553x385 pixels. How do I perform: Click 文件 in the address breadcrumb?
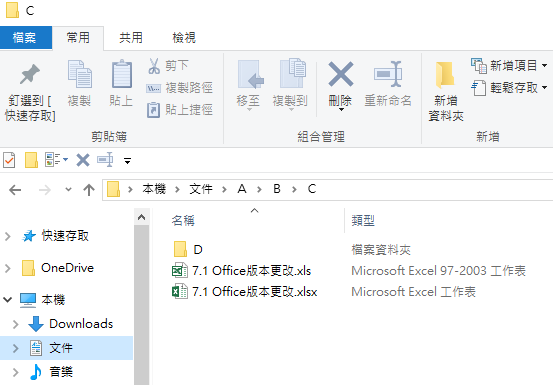tap(201, 189)
